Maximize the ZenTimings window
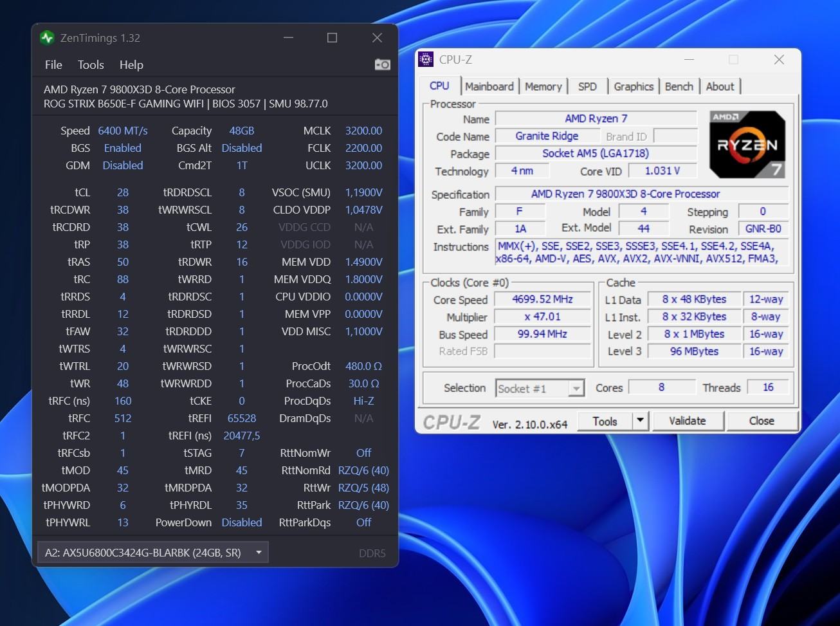The width and height of the screenshot is (840, 626). pyautogui.click(x=332, y=38)
